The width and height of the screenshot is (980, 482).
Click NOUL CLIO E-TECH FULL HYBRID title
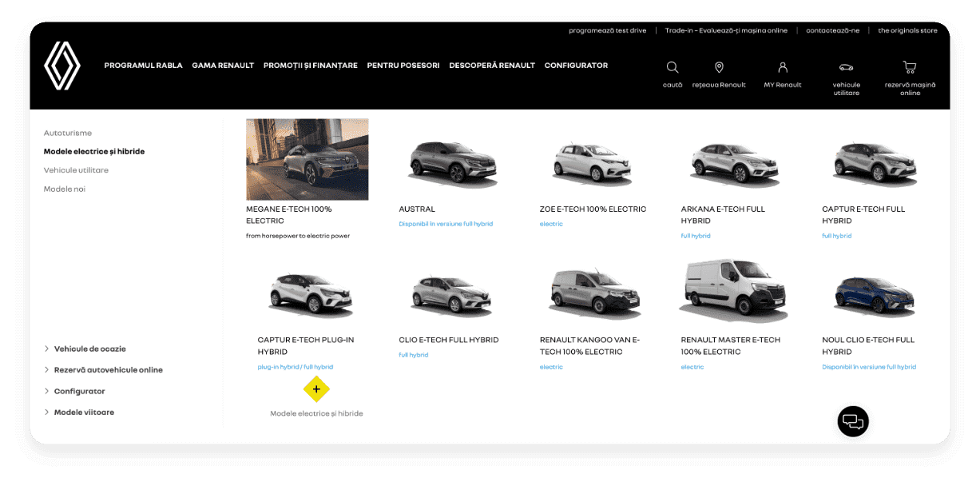pyautogui.click(x=867, y=346)
